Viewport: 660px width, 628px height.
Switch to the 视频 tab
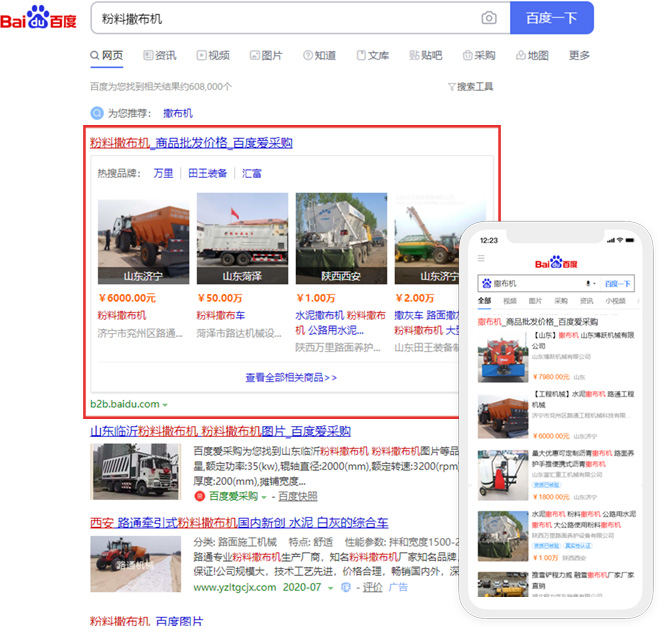coord(213,56)
